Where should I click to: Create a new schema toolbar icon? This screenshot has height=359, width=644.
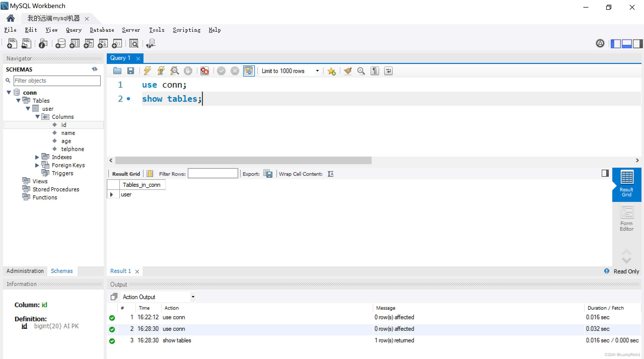click(60, 44)
